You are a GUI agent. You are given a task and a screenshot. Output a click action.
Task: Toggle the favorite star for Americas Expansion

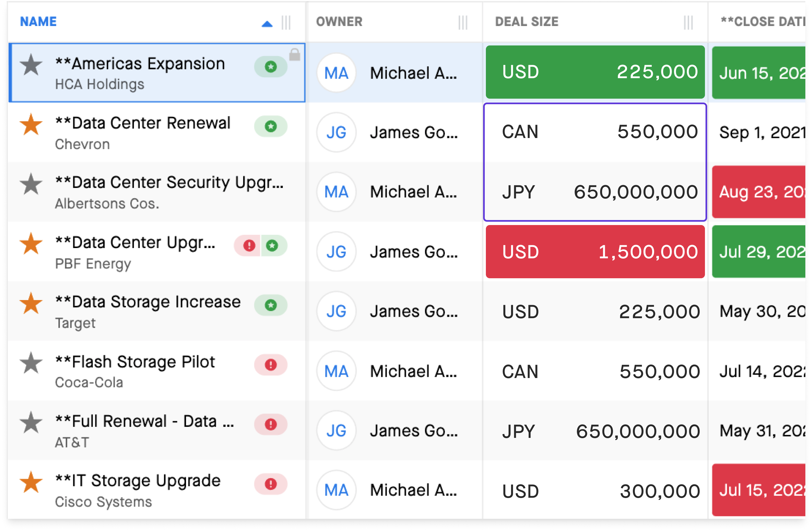click(31, 65)
